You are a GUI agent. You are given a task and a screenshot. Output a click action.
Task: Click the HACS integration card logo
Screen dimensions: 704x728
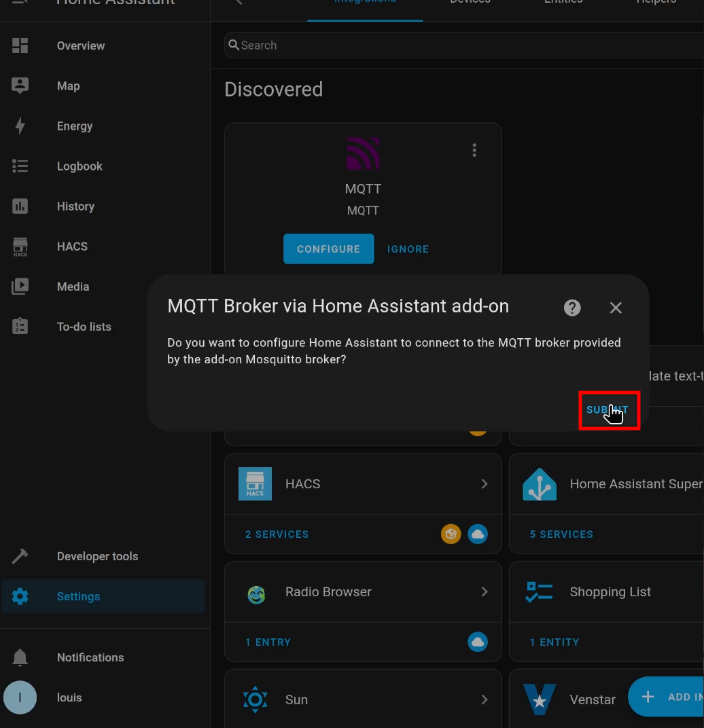point(255,484)
